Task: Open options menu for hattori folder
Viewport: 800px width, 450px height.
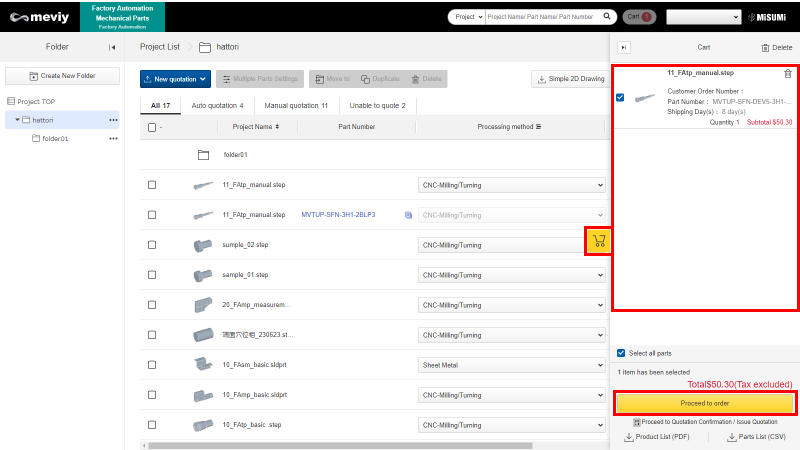Action: [x=113, y=120]
